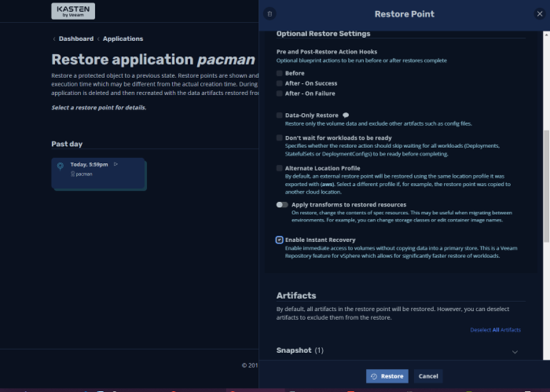550x392 pixels.
Task: Enable Data-Only Restore checkbox
Action: (x=280, y=116)
